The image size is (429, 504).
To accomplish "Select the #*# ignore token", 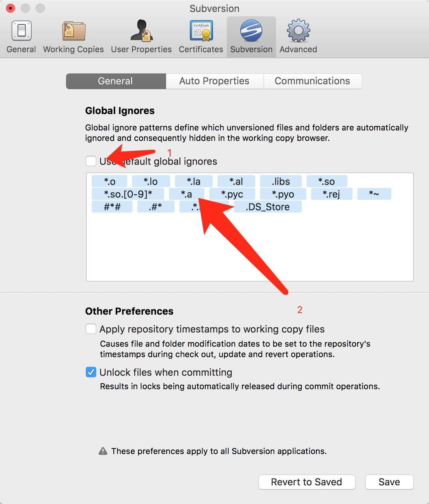I will coord(112,207).
